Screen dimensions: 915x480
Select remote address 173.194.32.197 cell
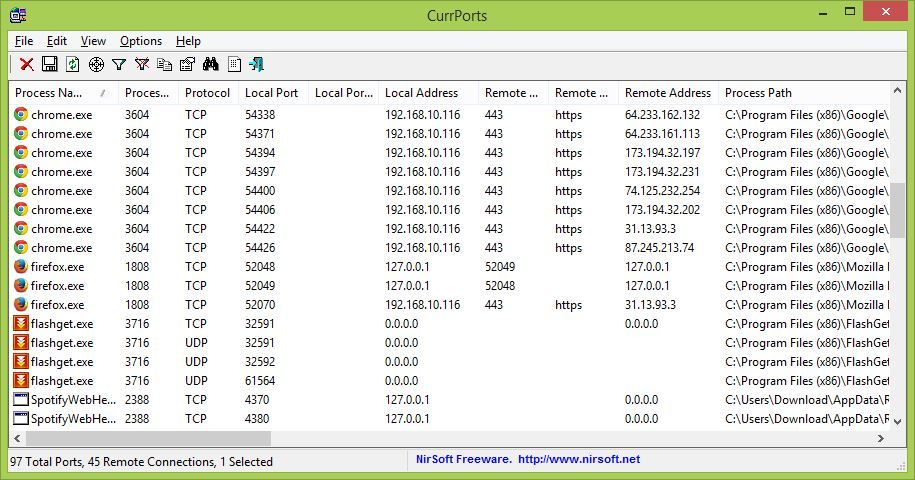662,152
